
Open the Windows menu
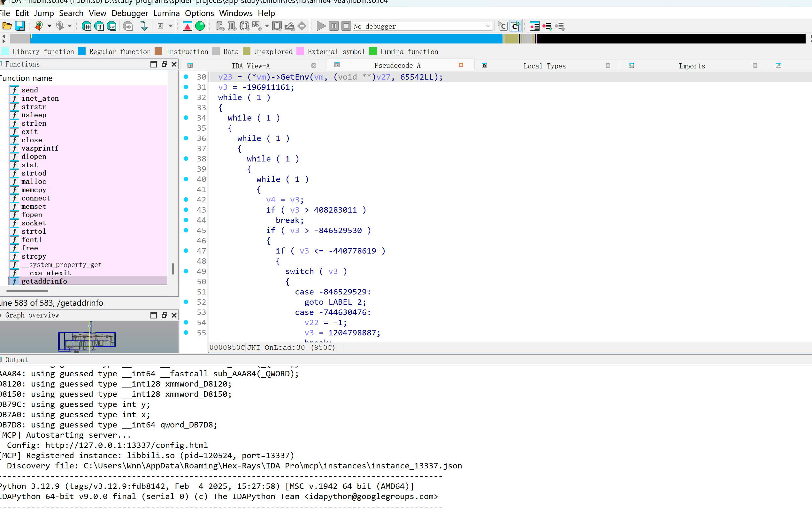coord(236,13)
